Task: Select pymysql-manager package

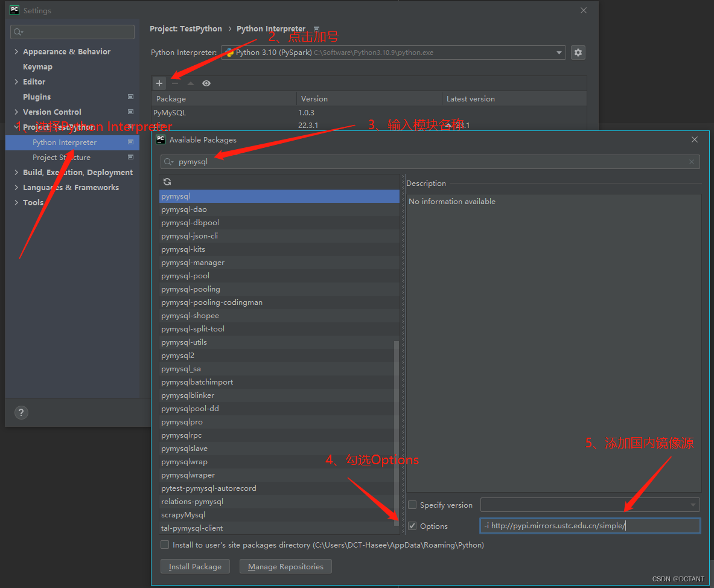Action: point(279,263)
